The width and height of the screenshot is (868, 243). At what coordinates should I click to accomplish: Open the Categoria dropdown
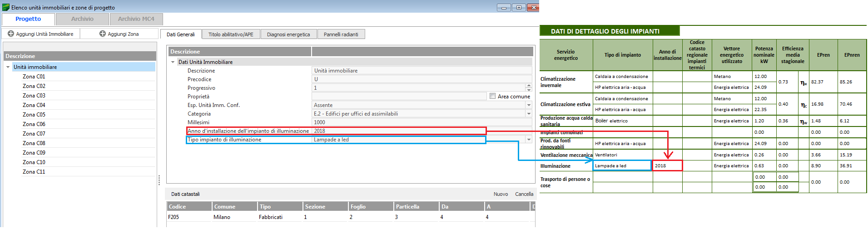(x=528, y=114)
